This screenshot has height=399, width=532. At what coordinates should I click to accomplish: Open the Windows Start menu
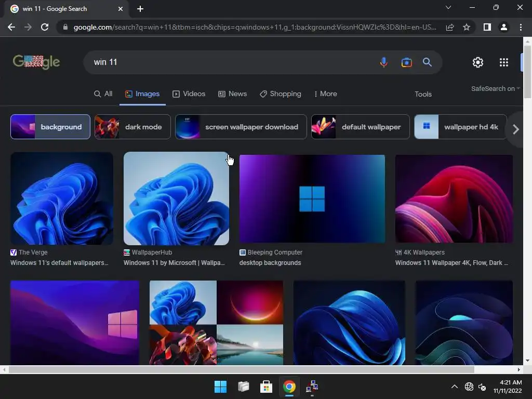[x=220, y=387]
